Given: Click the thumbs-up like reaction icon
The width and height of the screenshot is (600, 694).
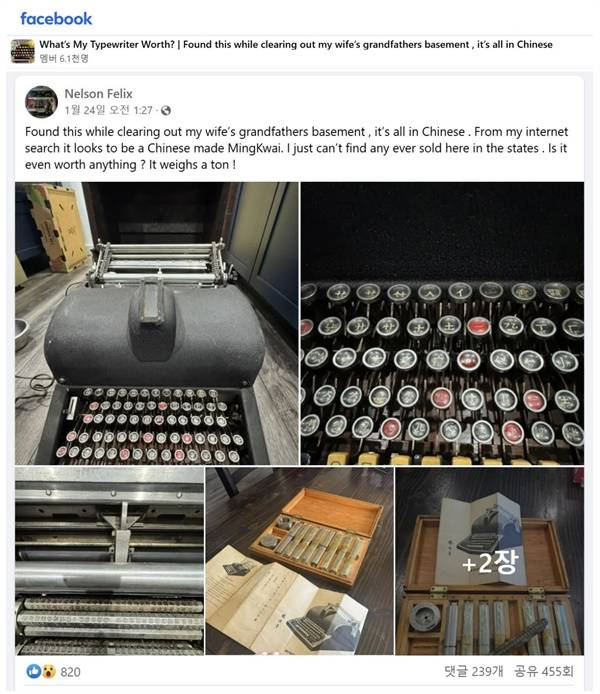Looking at the screenshot, I should [x=33, y=671].
